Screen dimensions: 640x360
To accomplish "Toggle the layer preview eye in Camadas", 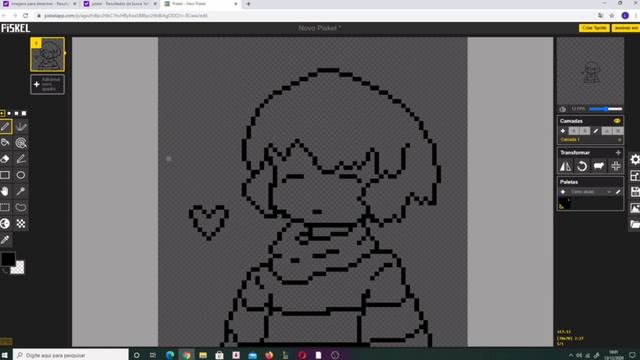I will click(617, 121).
